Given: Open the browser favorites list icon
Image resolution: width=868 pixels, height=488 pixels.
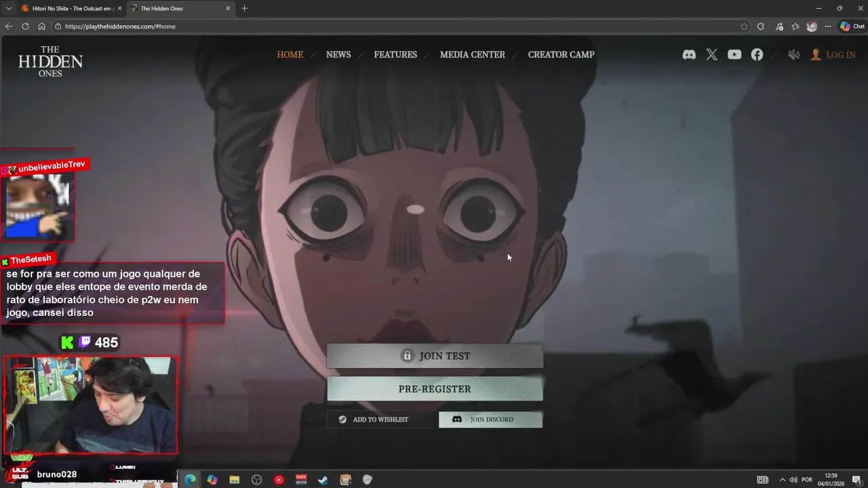Looking at the screenshot, I should 795,26.
